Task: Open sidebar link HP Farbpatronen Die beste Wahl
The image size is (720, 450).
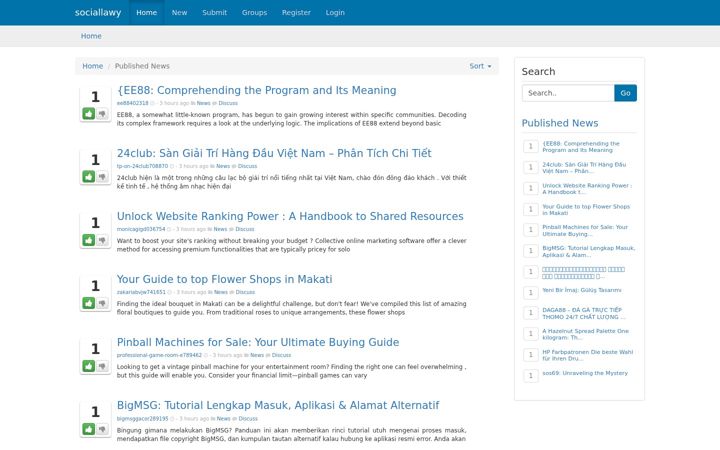Action: (x=587, y=355)
